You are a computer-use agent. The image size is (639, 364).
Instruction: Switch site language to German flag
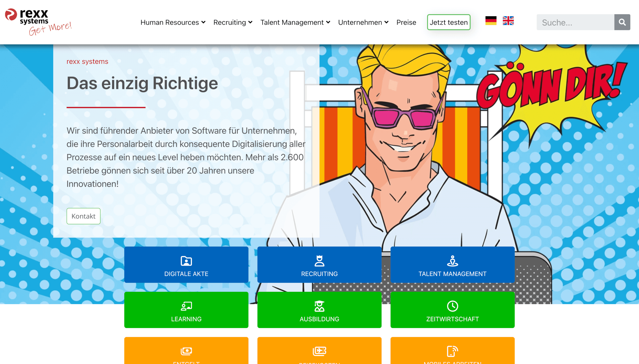pyautogui.click(x=490, y=20)
